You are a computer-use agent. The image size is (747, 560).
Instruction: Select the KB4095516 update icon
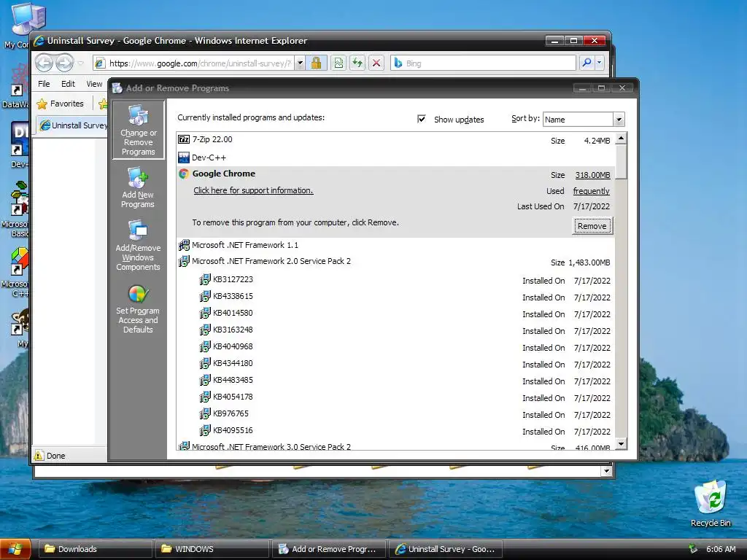pyautogui.click(x=205, y=430)
